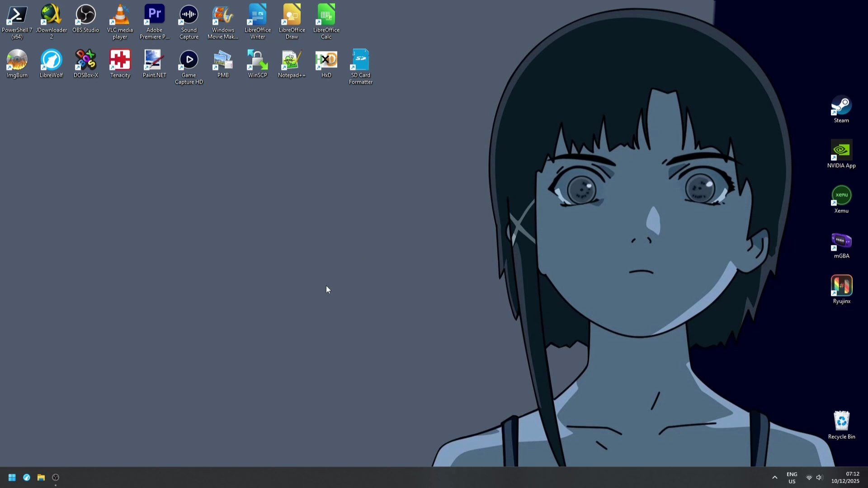Select the PMB desktop shortcut

pos(223,63)
